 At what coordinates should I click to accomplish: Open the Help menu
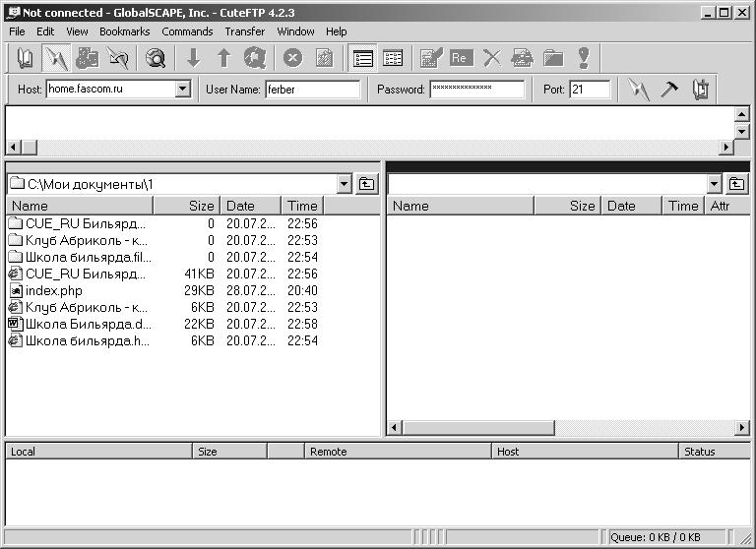336,31
